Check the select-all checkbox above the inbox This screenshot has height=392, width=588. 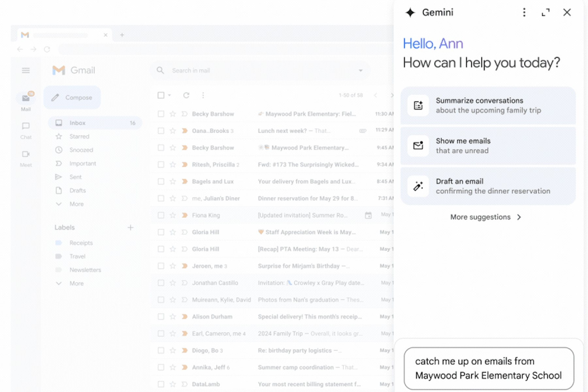point(161,95)
